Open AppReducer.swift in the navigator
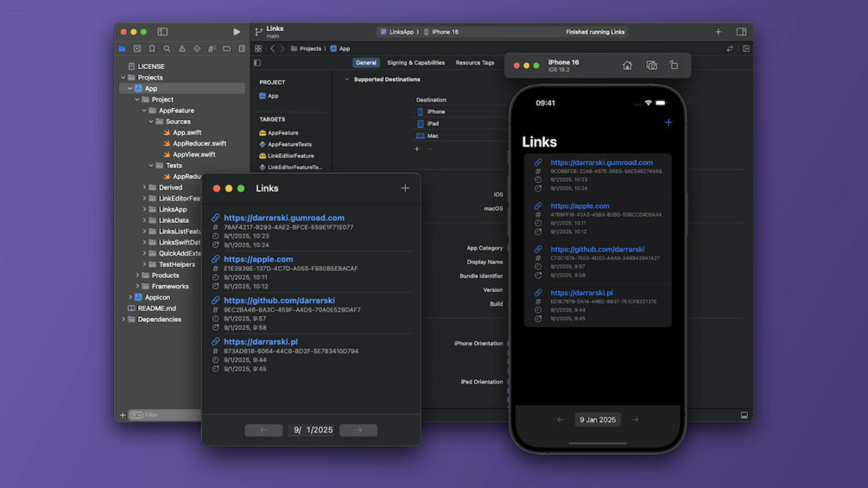Screen dimensions: 868x488 200,143
